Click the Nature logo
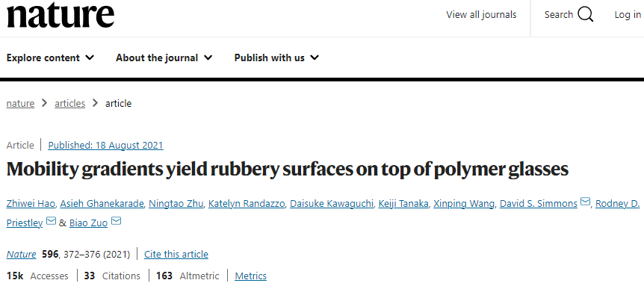Screen dimensions: 644x286 click(x=61, y=16)
